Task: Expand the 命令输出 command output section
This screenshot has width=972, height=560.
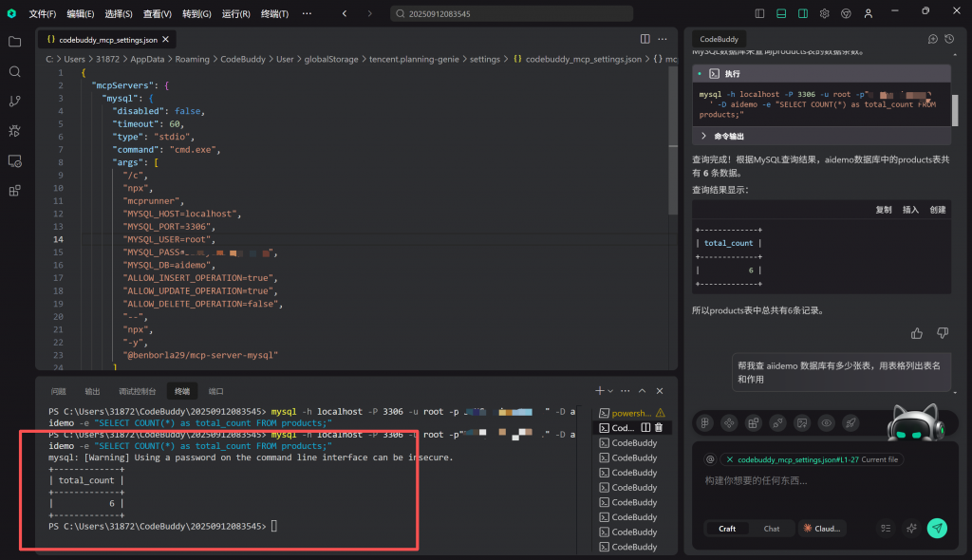Action: (728, 136)
